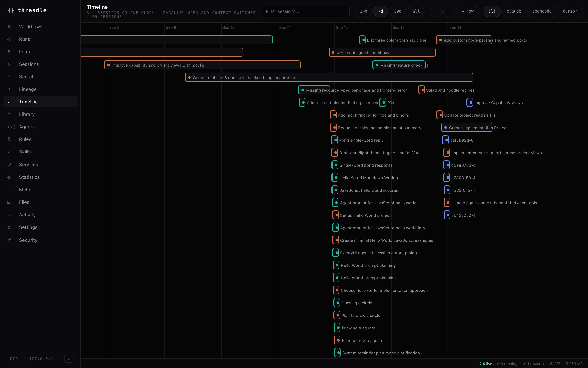
Task: Click the Search magnifier icon
Action: pos(9,77)
